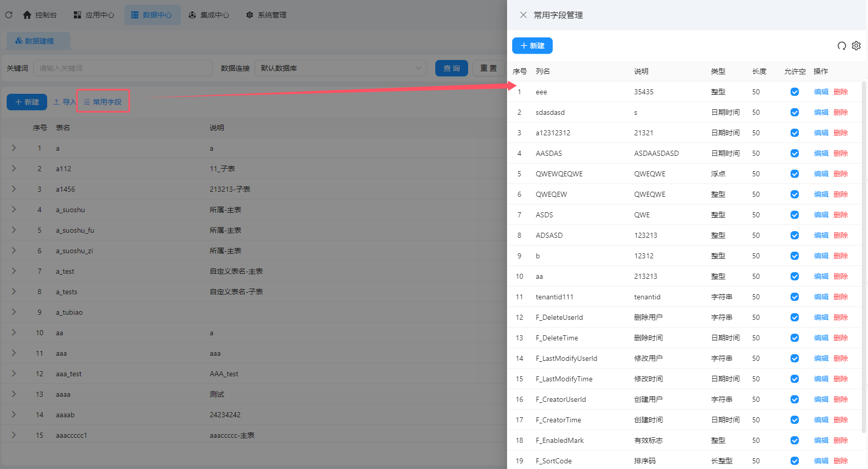
Task: Edit the sdasdasd field
Action: pos(821,112)
